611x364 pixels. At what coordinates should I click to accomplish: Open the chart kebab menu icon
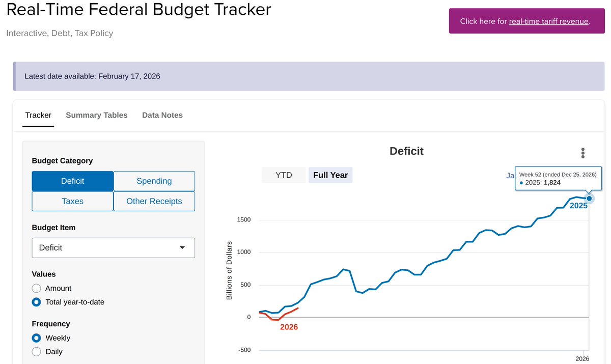(582, 153)
